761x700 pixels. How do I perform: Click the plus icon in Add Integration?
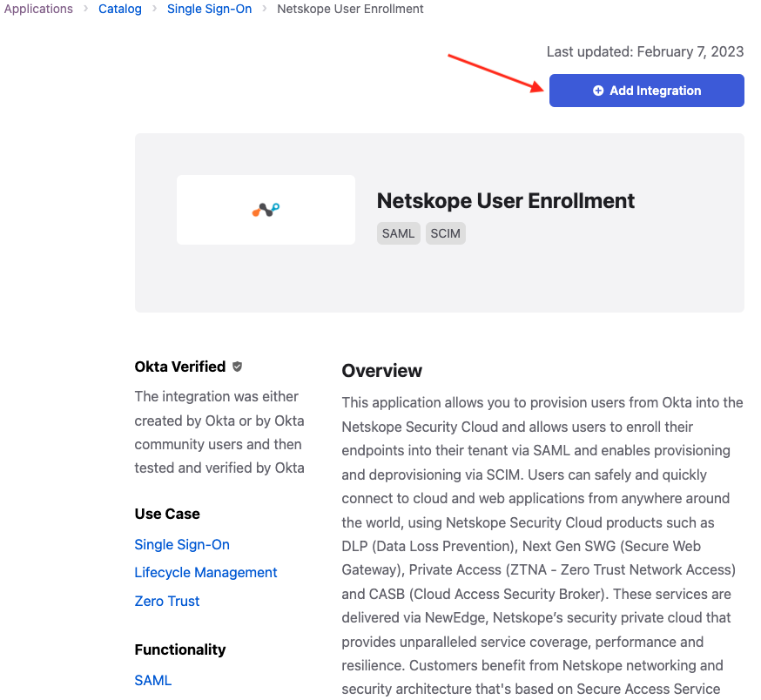click(598, 91)
